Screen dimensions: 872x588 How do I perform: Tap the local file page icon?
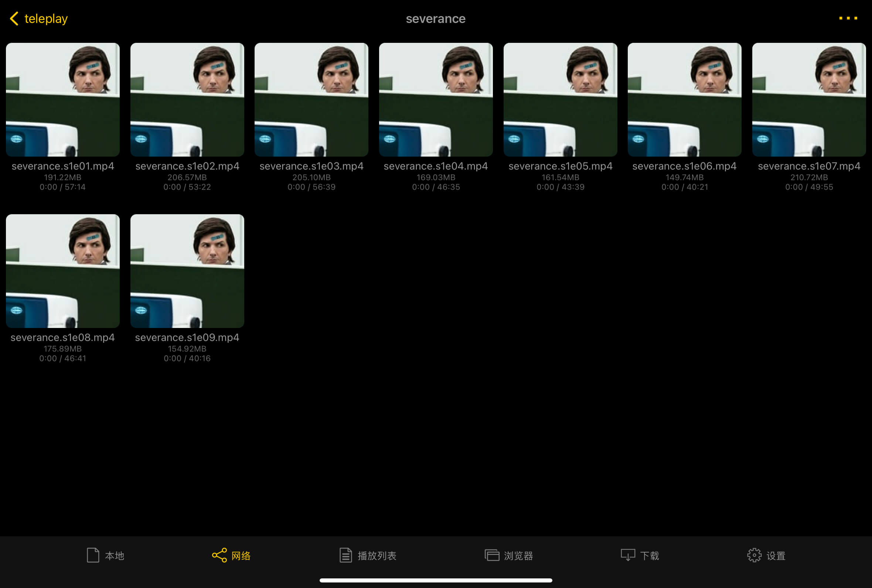pyautogui.click(x=93, y=555)
